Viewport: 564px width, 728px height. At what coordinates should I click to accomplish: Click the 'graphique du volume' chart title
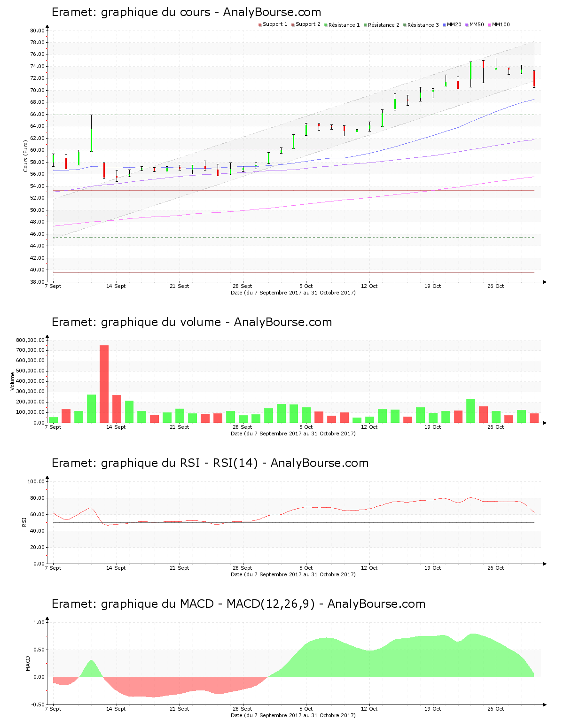[192, 322]
